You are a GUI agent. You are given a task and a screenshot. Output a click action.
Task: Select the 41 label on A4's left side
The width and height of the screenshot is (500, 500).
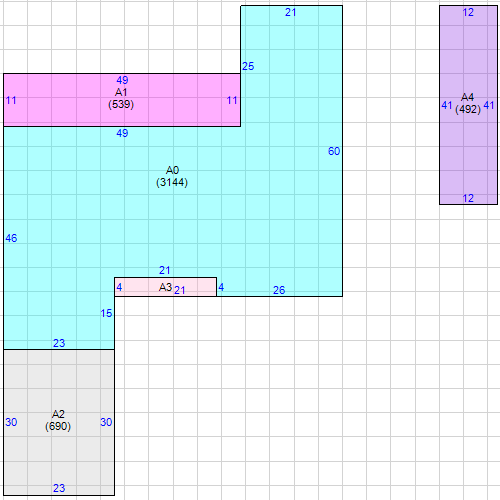pyautogui.click(x=447, y=106)
